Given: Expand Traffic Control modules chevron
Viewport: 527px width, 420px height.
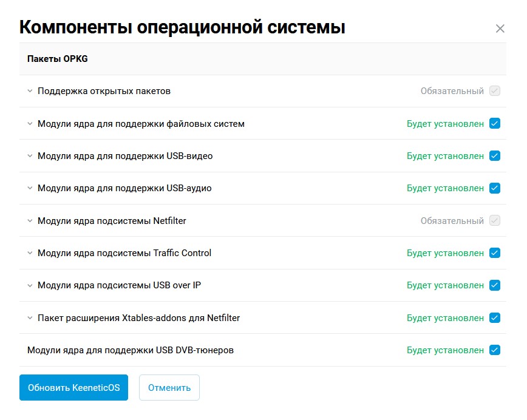Looking at the screenshot, I should [30, 253].
